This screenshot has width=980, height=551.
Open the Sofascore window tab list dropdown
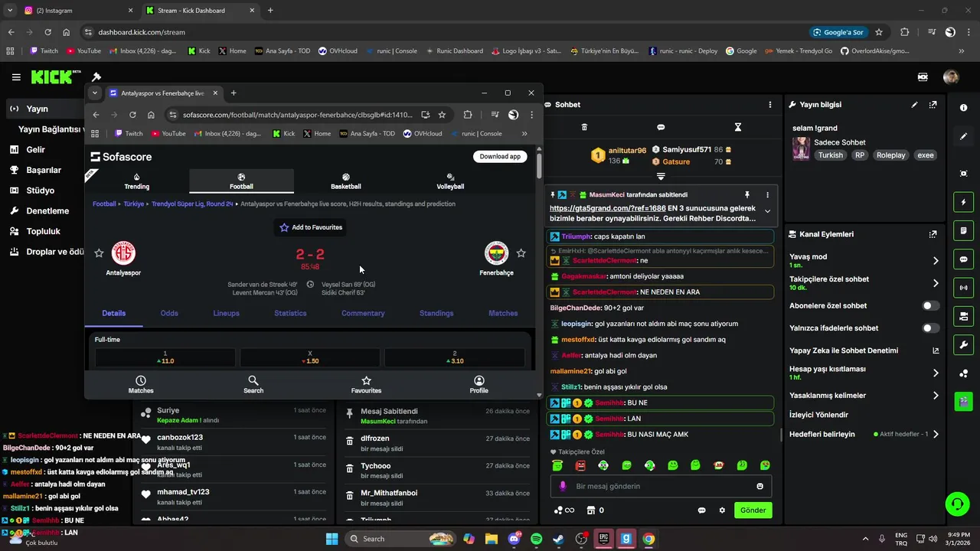95,93
